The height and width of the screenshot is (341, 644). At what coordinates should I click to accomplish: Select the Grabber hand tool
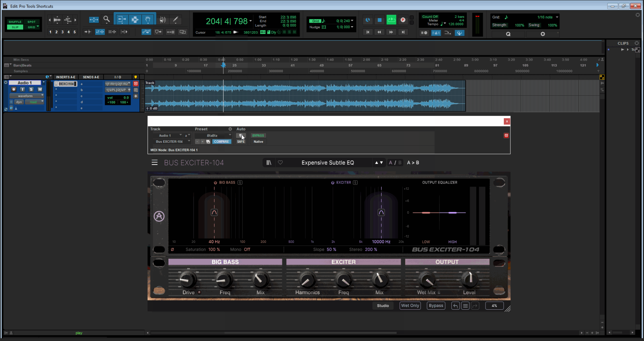148,19
